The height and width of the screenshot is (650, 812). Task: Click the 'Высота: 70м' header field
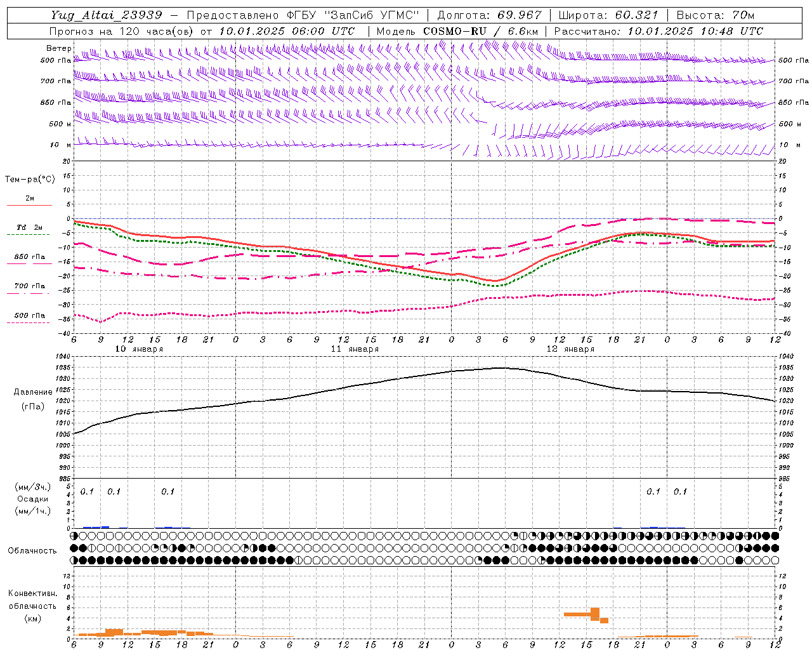pyautogui.click(x=716, y=15)
